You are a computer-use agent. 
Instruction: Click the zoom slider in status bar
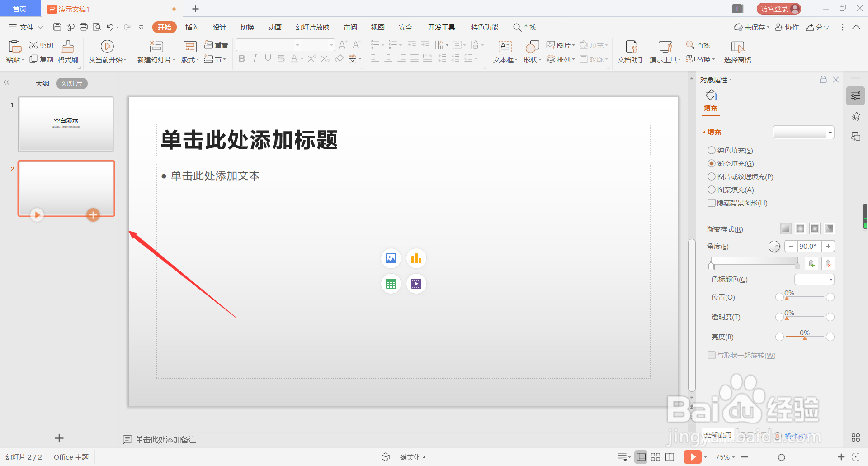(793, 457)
